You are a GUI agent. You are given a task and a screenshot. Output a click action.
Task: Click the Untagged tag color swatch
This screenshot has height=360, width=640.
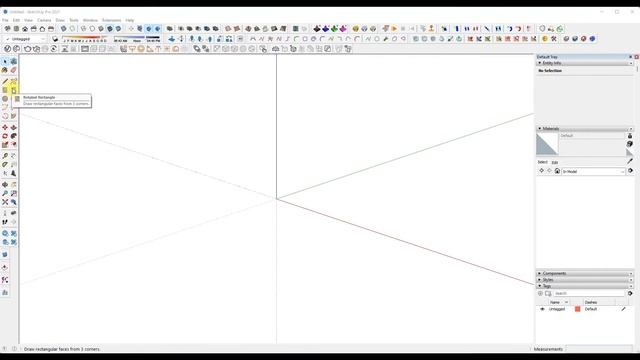pyautogui.click(x=578, y=309)
